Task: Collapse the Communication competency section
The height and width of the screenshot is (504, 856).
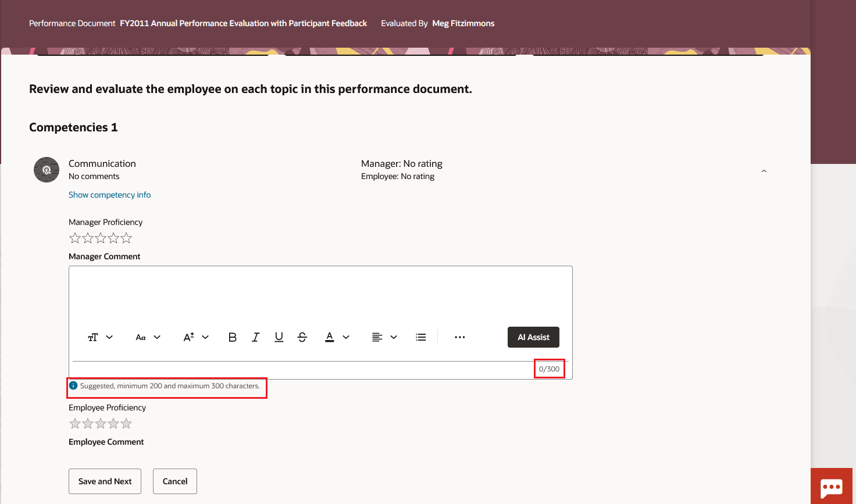Action: pyautogui.click(x=764, y=170)
